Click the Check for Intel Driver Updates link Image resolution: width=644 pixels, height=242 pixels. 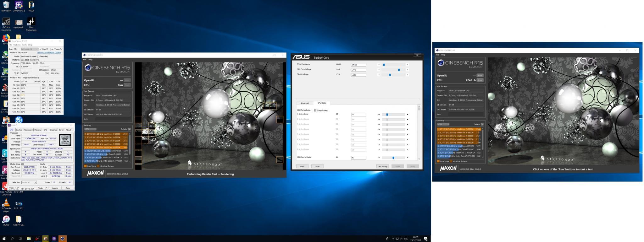[49, 52]
